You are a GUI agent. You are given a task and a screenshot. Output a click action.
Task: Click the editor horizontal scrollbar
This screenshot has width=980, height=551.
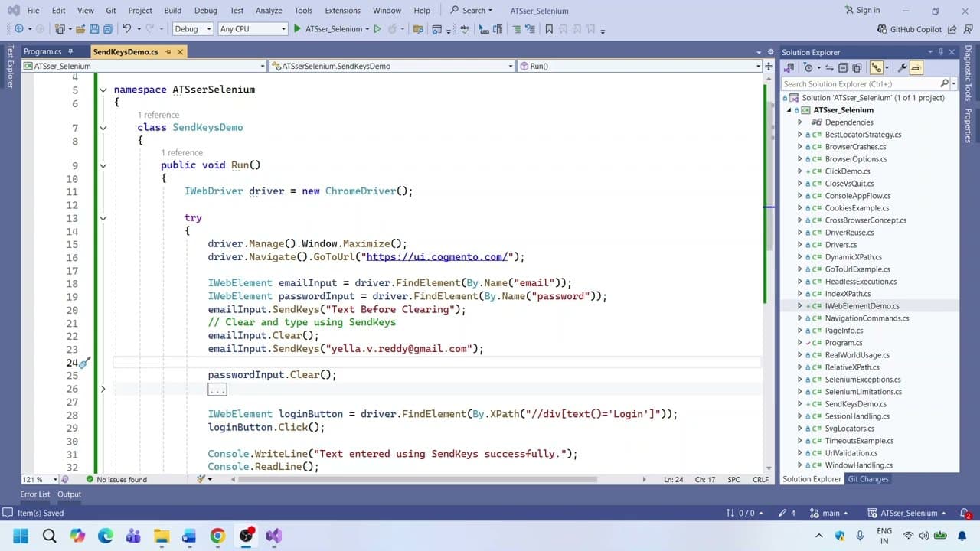pyautogui.click(x=417, y=479)
